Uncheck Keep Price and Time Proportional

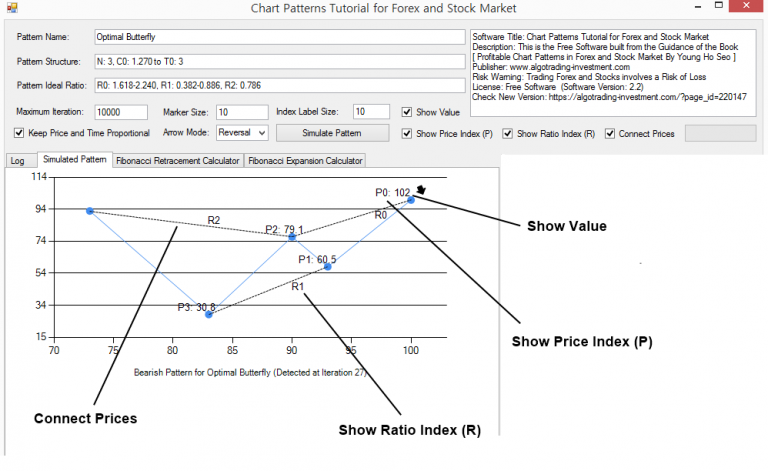tap(19, 133)
